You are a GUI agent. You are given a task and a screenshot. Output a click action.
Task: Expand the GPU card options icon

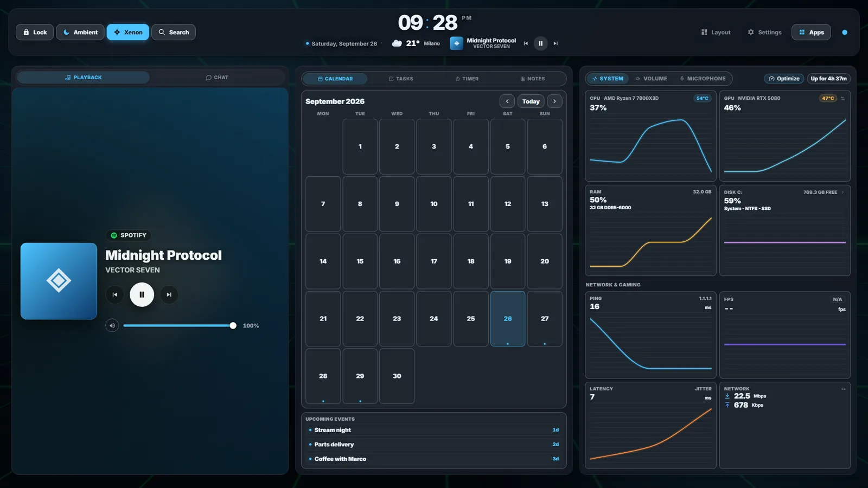[843, 98]
